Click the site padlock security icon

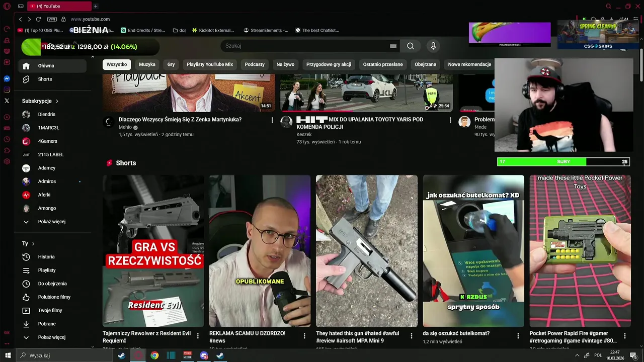tap(63, 19)
